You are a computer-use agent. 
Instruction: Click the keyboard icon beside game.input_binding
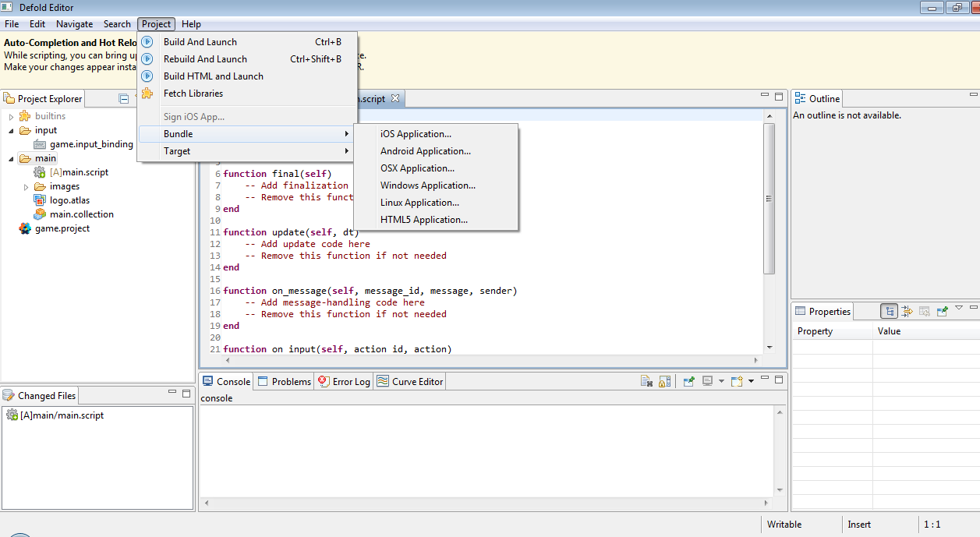click(40, 144)
